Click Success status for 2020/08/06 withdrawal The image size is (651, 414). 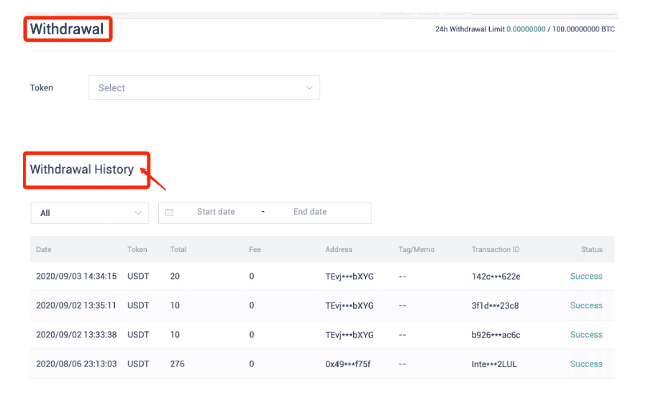click(586, 364)
